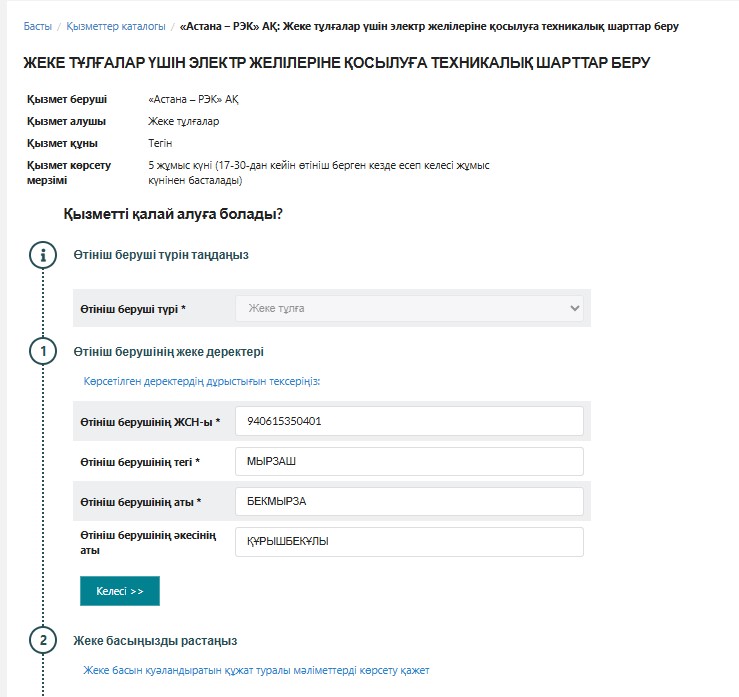Open the Жеке басыңызды растаңыз step heading

[155, 640]
